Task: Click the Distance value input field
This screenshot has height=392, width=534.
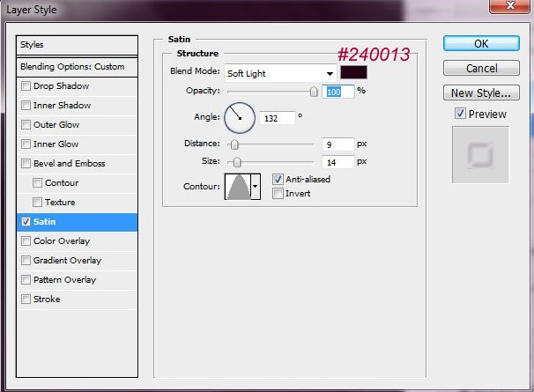Action: coord(337,144)
